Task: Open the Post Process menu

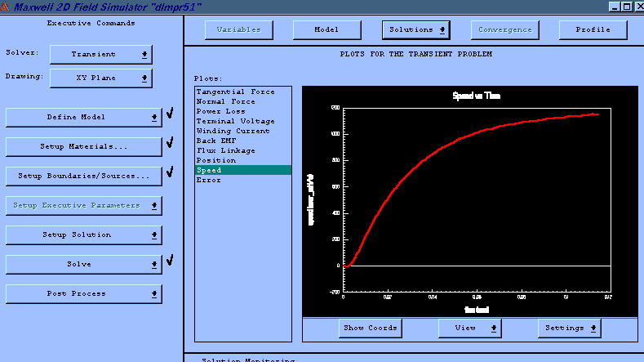Action: point(84,293)
